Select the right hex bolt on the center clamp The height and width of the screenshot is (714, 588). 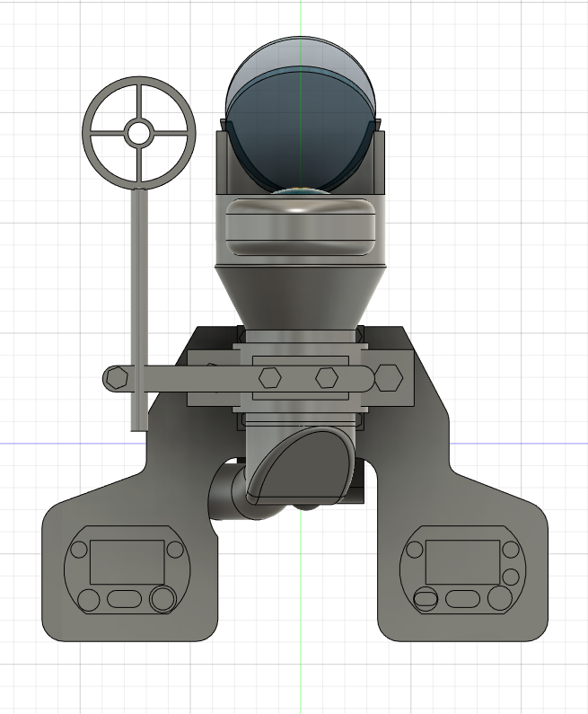pyautogui.click(x=327, y=377)
